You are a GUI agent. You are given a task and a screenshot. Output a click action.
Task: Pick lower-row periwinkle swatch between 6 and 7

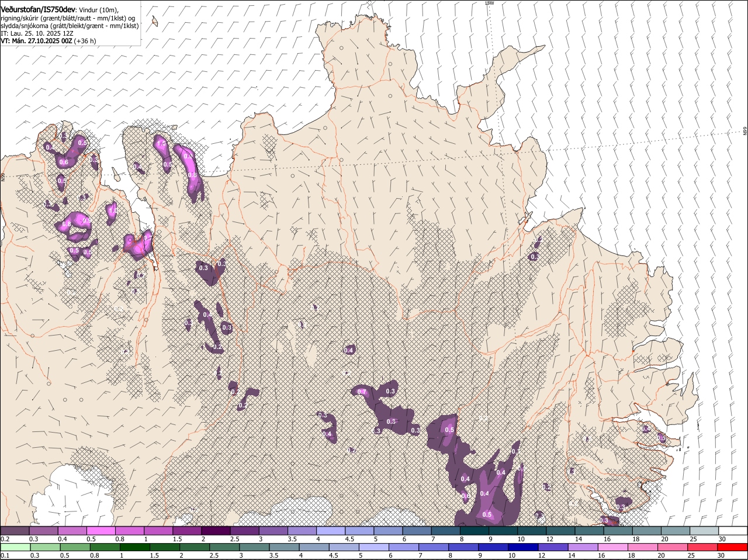coord(404,547)
